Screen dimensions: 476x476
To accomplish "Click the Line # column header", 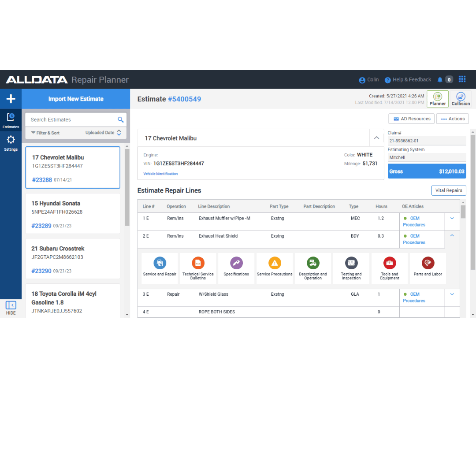I will (x=149, y=206).
